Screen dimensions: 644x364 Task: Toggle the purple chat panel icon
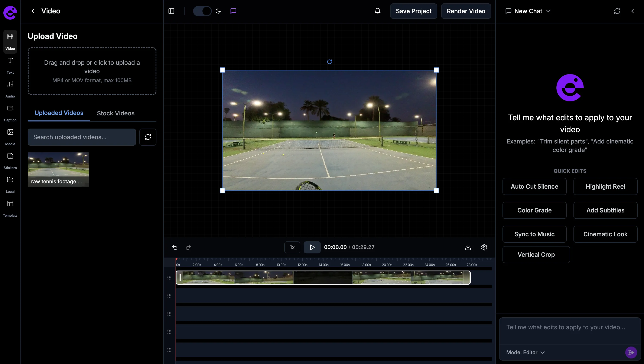tap(233, 11)
